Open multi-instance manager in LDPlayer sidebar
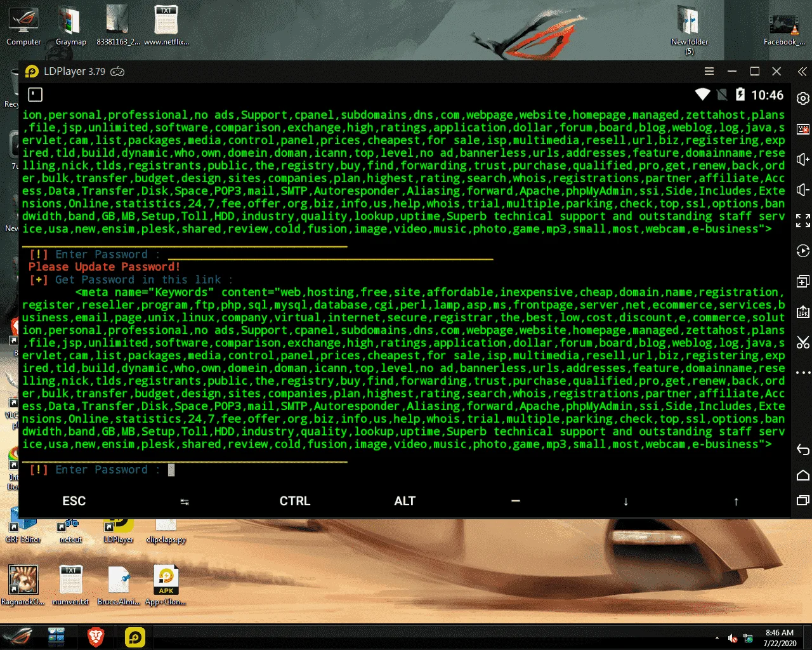Viewport: 812px width, 650px height. point(802,281)
